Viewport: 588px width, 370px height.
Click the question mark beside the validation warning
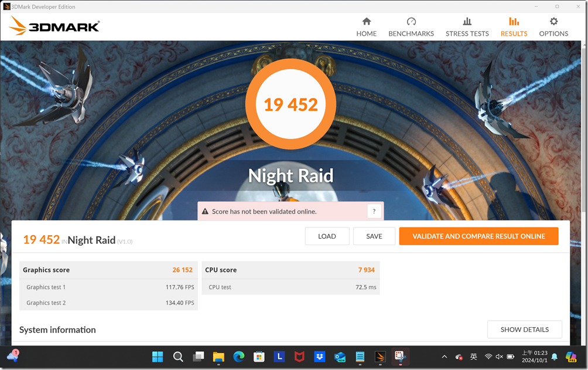(374, 211)
